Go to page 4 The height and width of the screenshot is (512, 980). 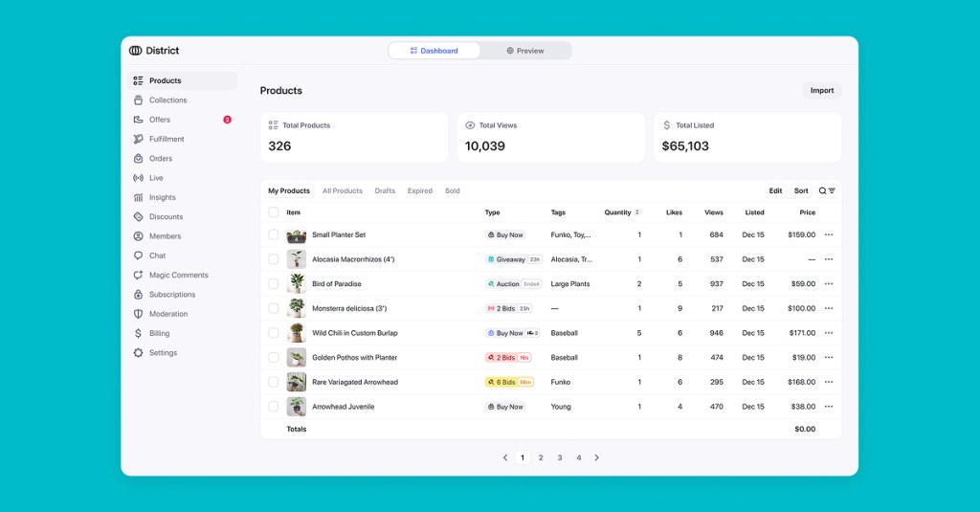coord(579,457)
